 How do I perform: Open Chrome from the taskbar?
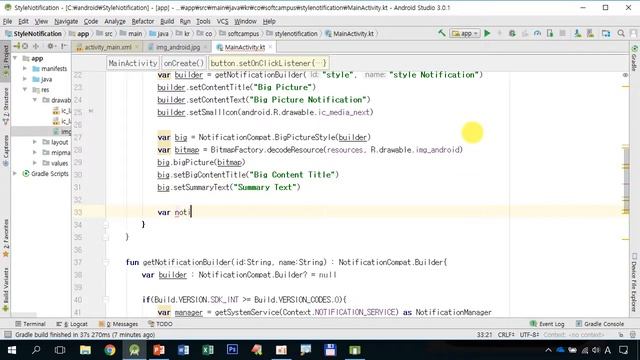tap(110, 350)
